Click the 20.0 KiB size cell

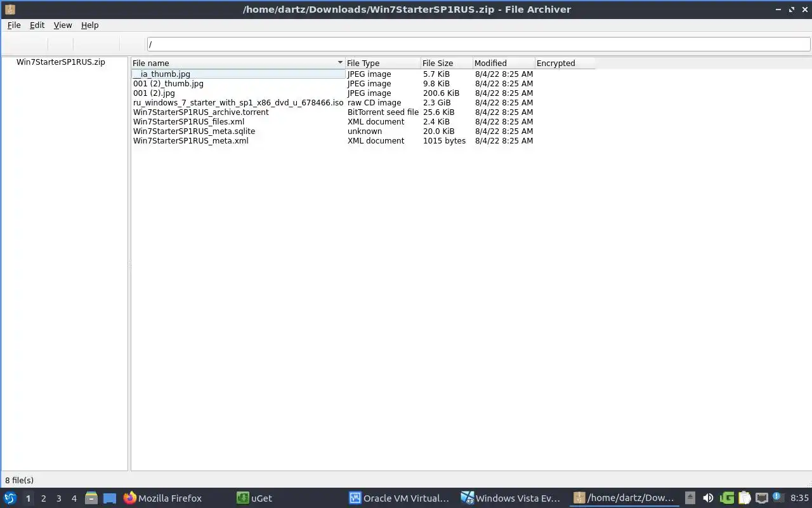438,131
